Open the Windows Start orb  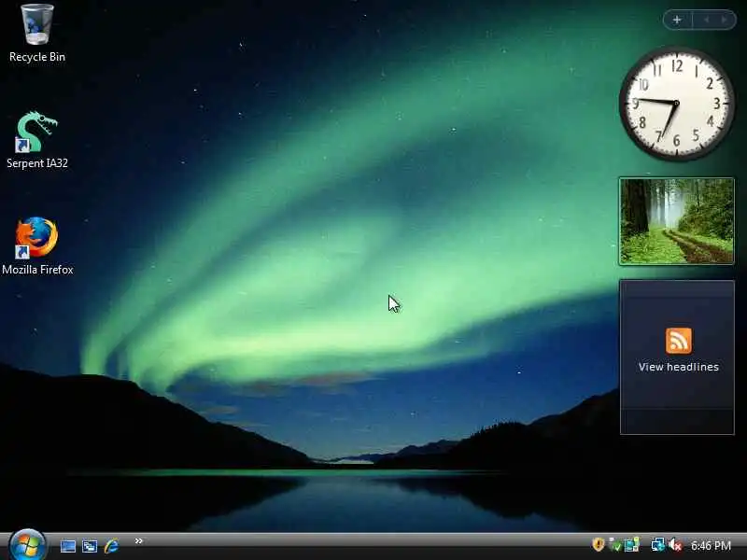coord(27,546)
